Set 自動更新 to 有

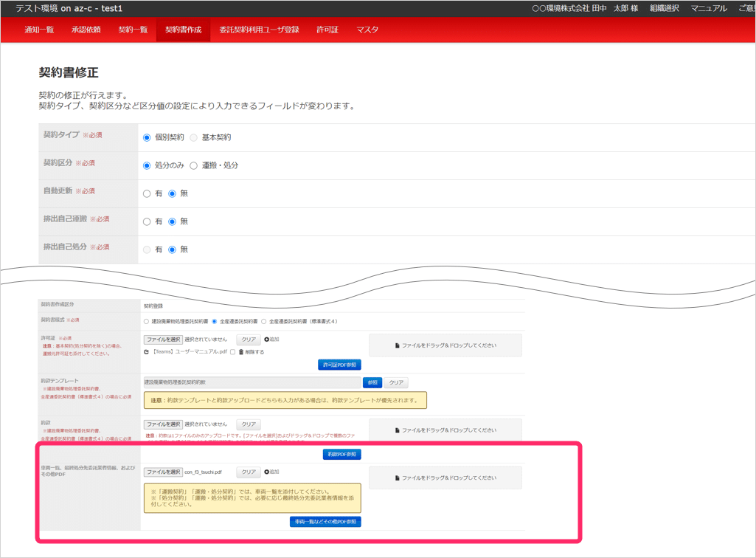(147, 193)
